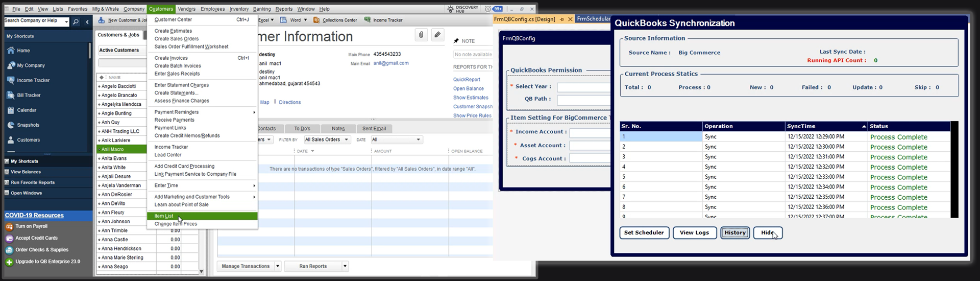This screenshot has height=281, width=980.
Task: Click the note pin icon
Action: click(x=456, y=41)
